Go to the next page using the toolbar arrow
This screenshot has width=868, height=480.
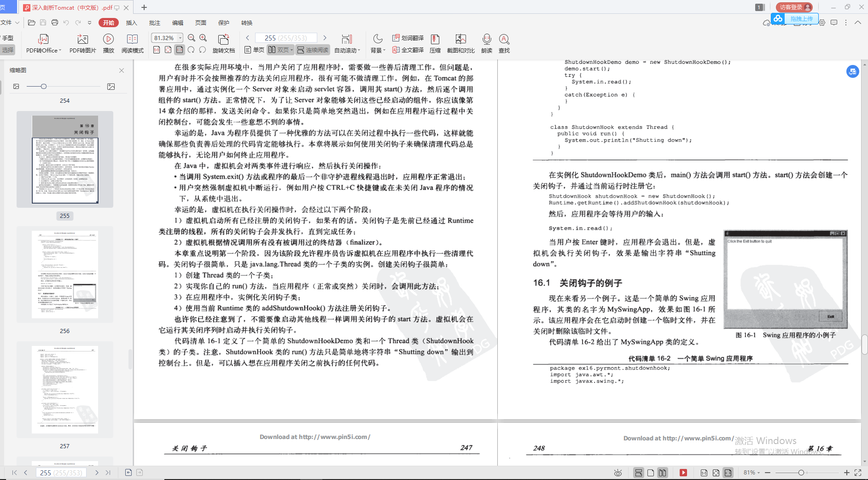click(325, 38)
